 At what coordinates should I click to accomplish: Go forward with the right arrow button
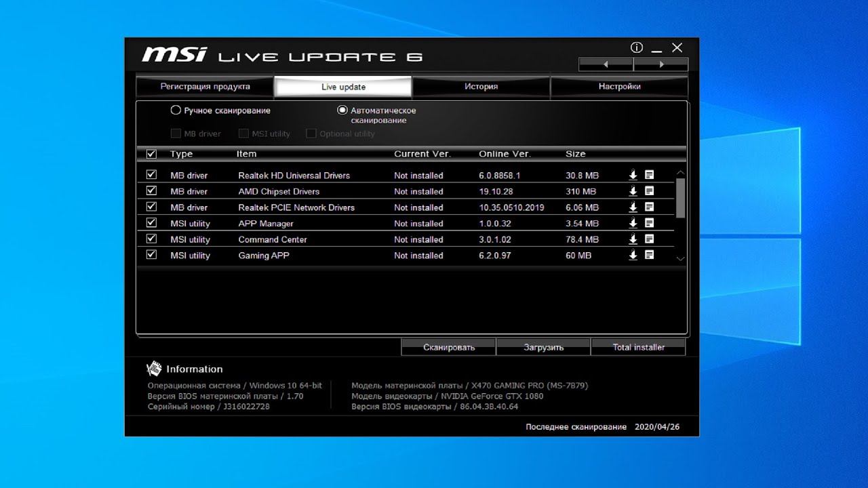tap(661, 64)
